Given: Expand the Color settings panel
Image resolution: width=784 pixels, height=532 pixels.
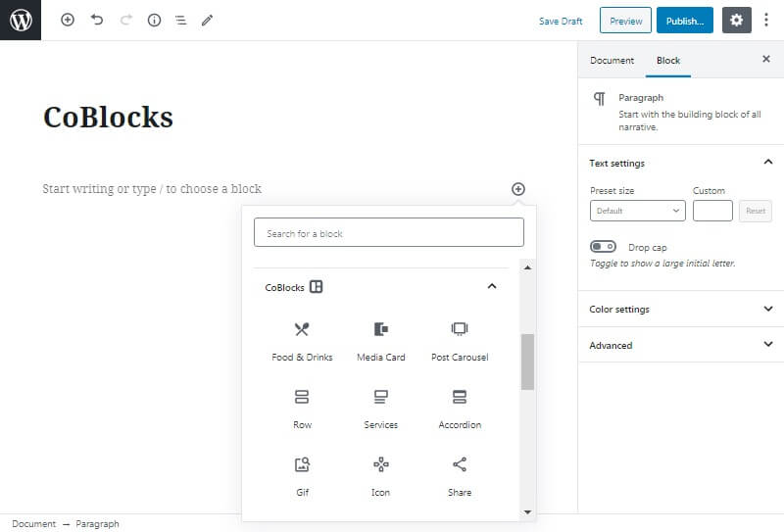Looking at the screenshot, I should [680, 309].
